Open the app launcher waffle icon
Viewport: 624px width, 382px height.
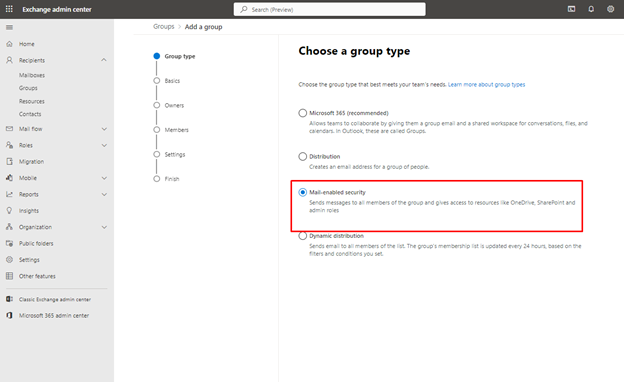coord(9,9)
